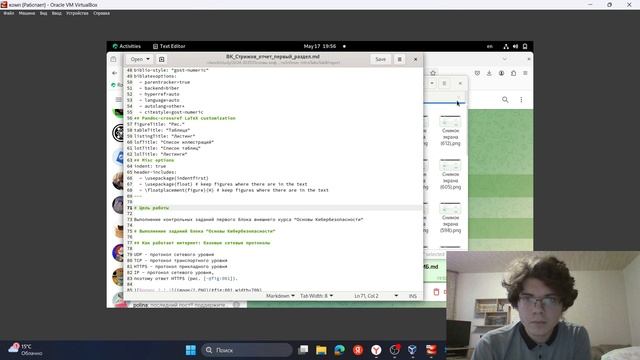Open the VirtualBox Вид menu

(43, 13)
